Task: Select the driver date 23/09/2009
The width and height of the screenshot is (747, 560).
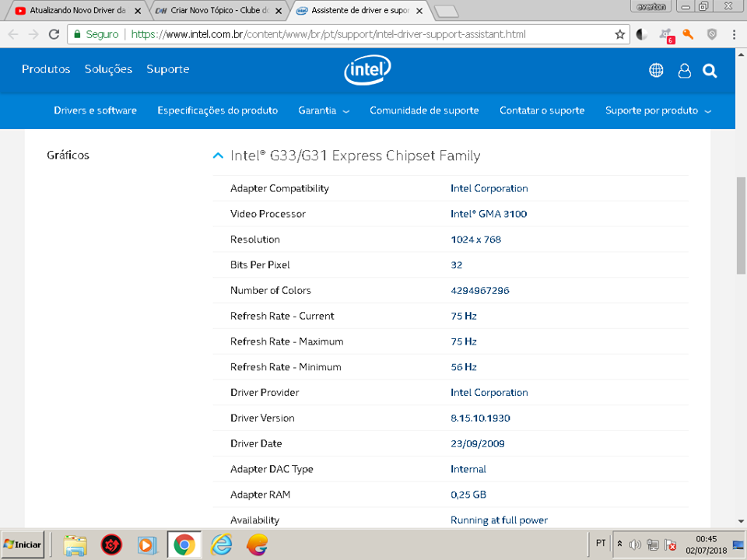Action: point(477,444)
